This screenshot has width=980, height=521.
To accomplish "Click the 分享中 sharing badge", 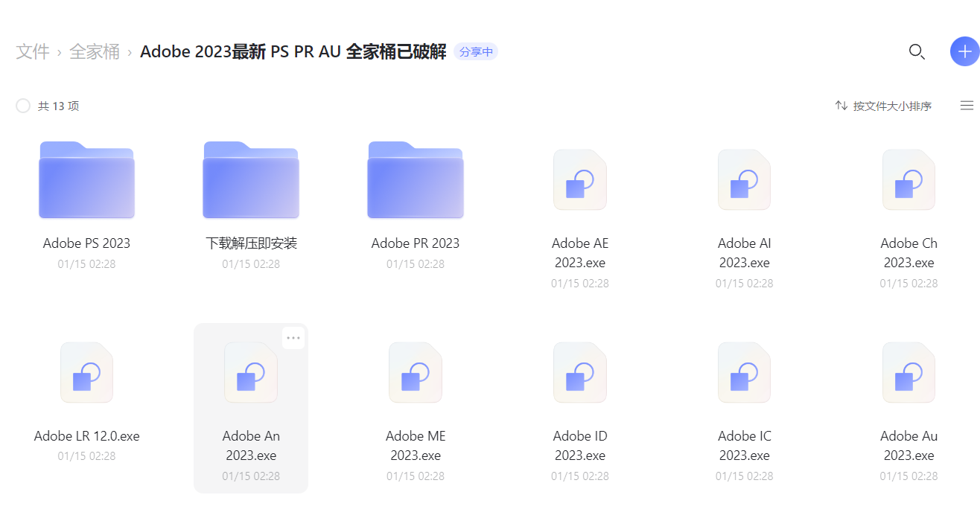I will (476, 51).
